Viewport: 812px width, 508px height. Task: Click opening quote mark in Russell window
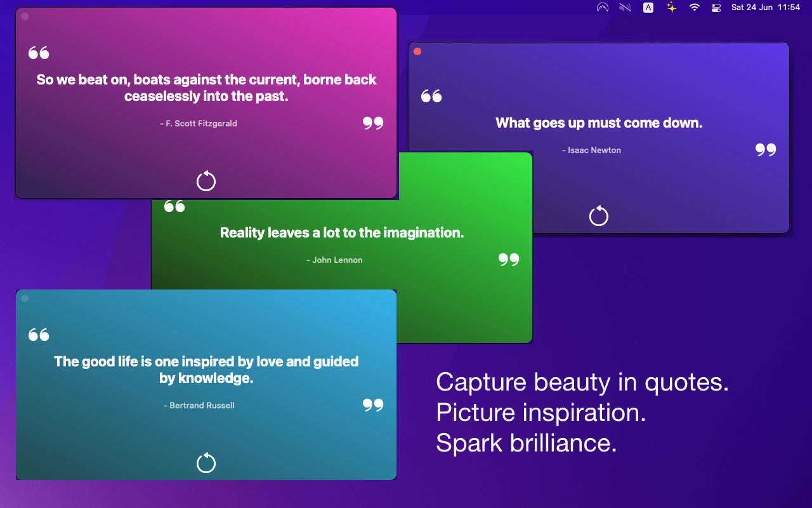click(39, 335)
